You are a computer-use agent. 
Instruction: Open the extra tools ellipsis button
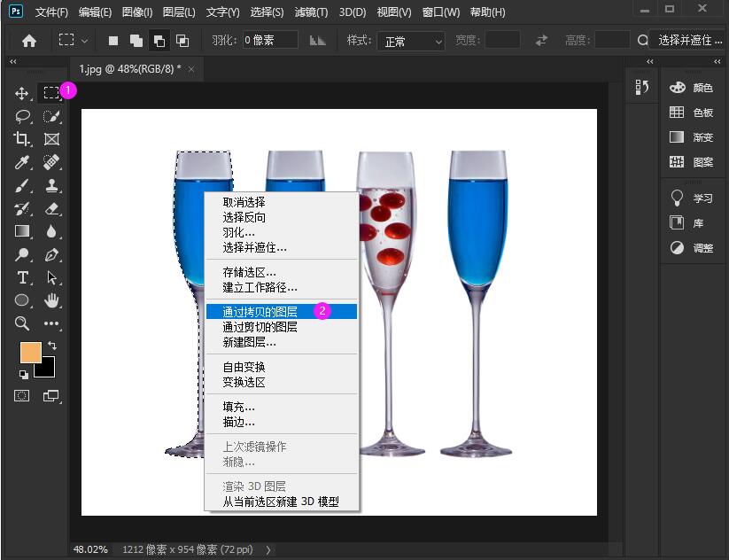pos(51,323)
